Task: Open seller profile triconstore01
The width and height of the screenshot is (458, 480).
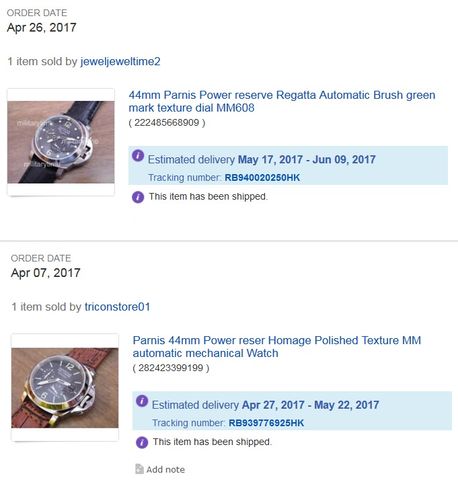Action: 117,307
